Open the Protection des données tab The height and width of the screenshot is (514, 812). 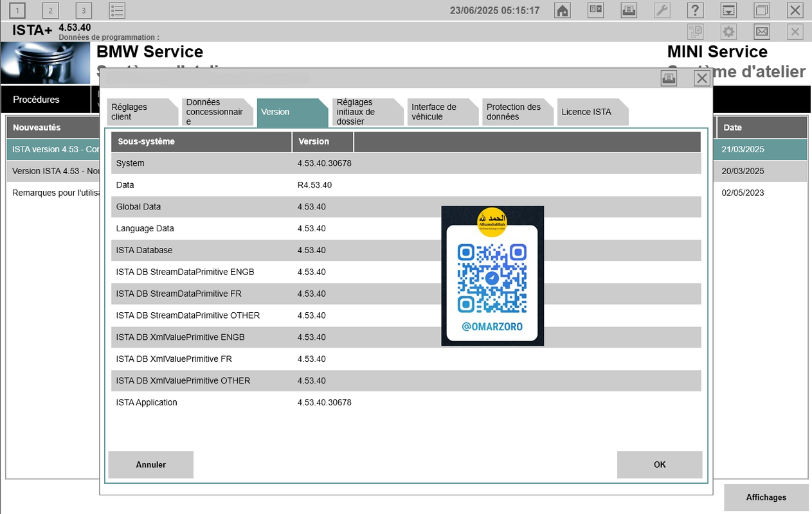click(518, 112)
